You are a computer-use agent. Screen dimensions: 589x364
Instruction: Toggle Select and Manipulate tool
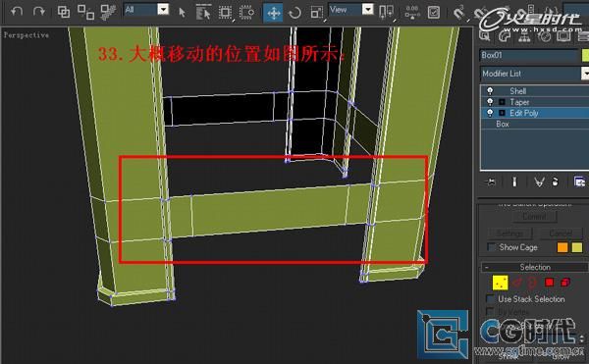click(412, 13)
